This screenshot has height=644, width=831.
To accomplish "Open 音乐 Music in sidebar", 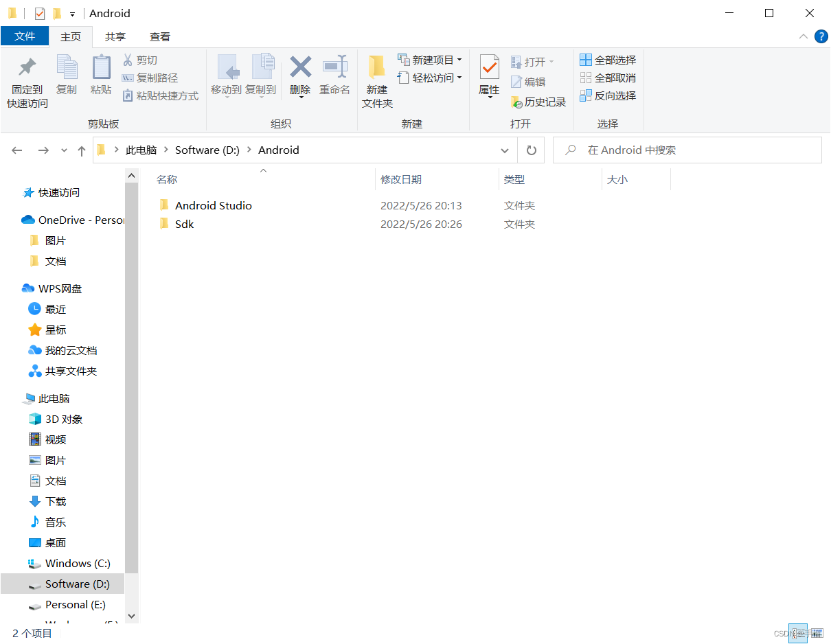I will [x=56, y=522].
